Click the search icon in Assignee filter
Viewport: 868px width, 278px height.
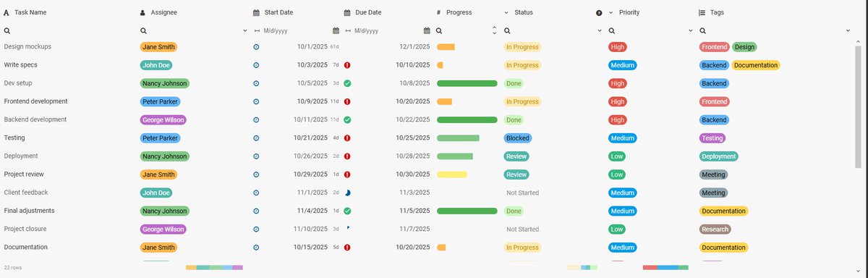tap(143, 31)
